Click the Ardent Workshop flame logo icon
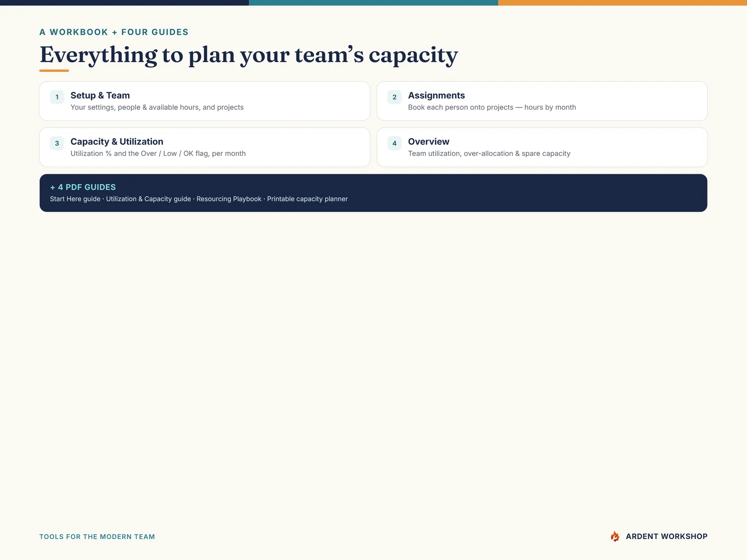This screenshot has height=560, width=747. point(615,536)
